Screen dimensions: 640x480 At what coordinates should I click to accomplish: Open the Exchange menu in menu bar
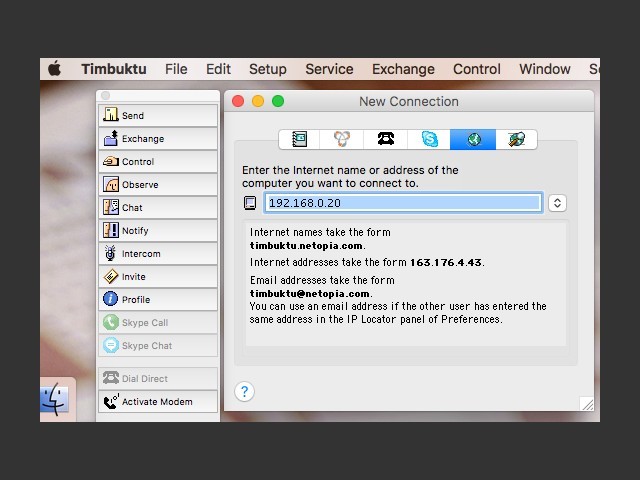pos(403,69)
